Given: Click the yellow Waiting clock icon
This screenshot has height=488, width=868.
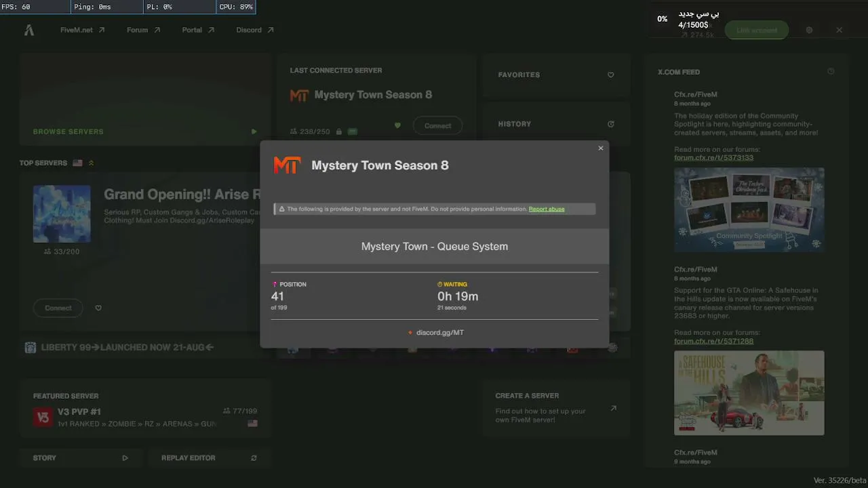Looking at the screenshot, I should click(440, 285).
